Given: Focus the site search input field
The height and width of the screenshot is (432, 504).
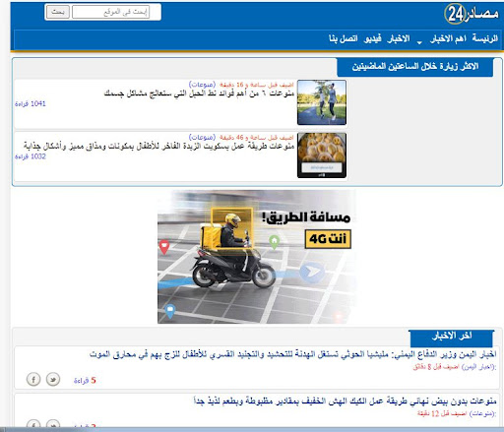Looking at the screenshot, I should pyautogui.click(x=111, y=12).
